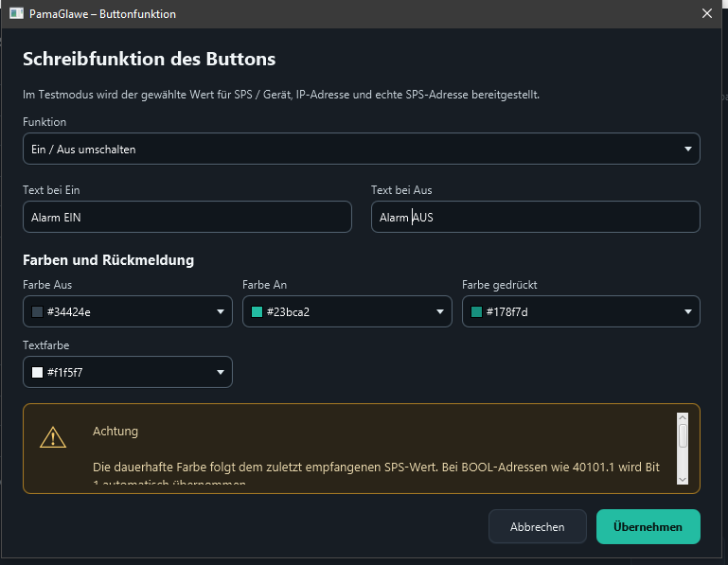728x565 pixels.
Task: Click the 'Textfarbe' label
Action: [x=46, y=345]
